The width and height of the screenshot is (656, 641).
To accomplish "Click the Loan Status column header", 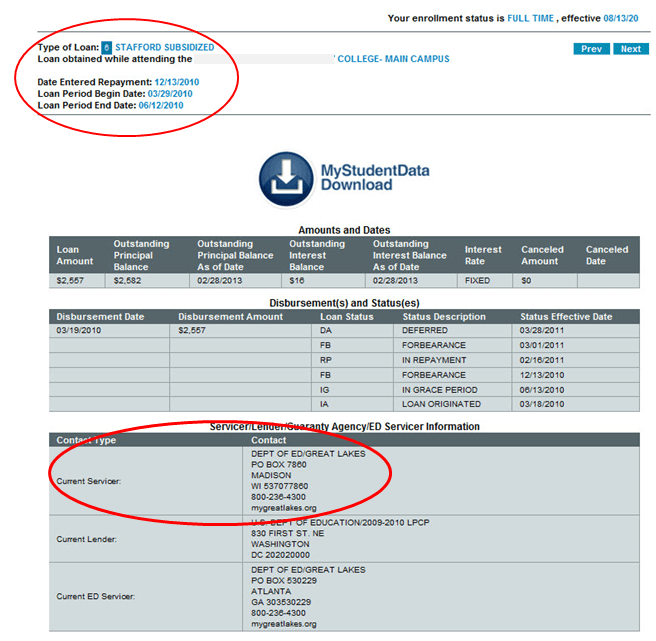I will coord(346,317).
